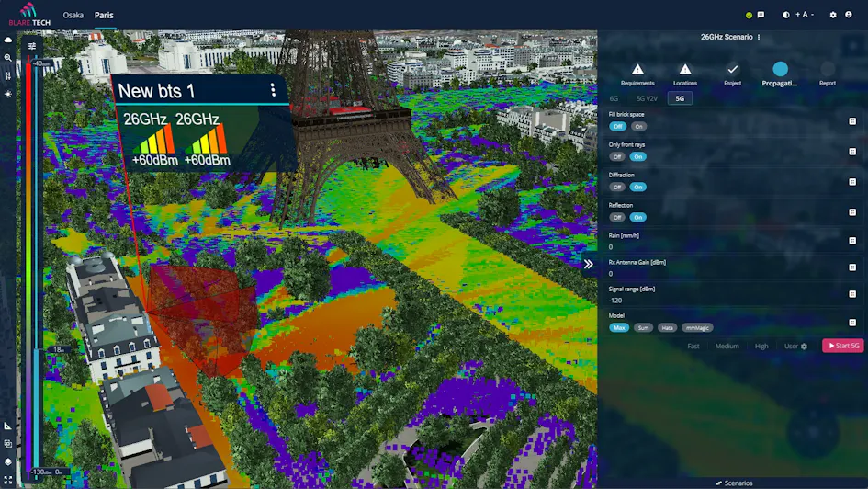The image size is (868, 489).
Task: Open the Report step
Action: click(x=828, y=74)
